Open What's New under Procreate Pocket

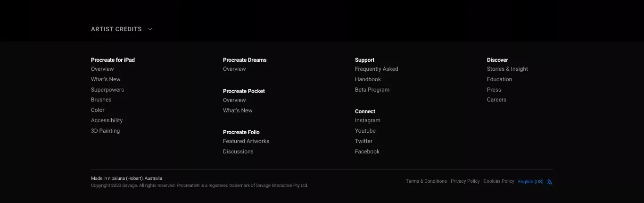coord(238,110)
